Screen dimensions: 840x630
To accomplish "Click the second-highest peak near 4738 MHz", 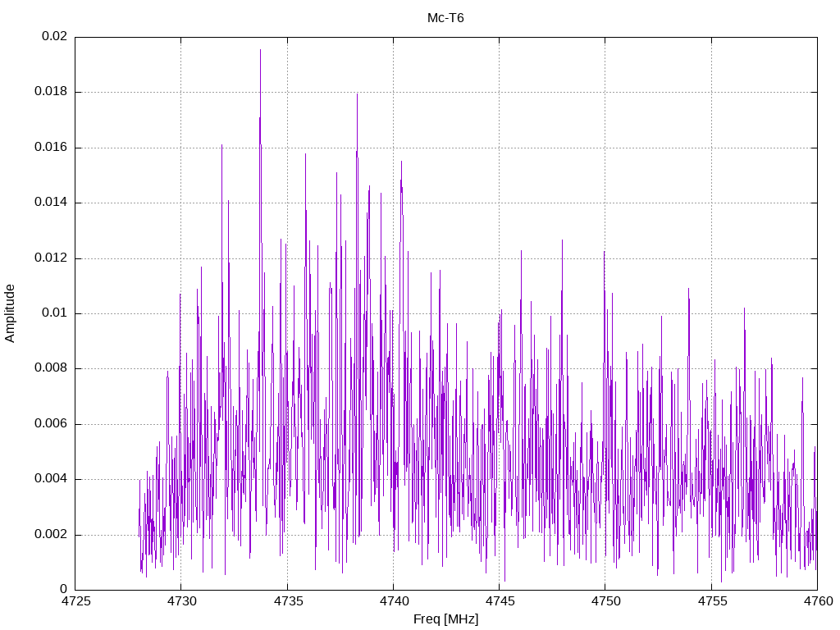I will tap(357, 95).
